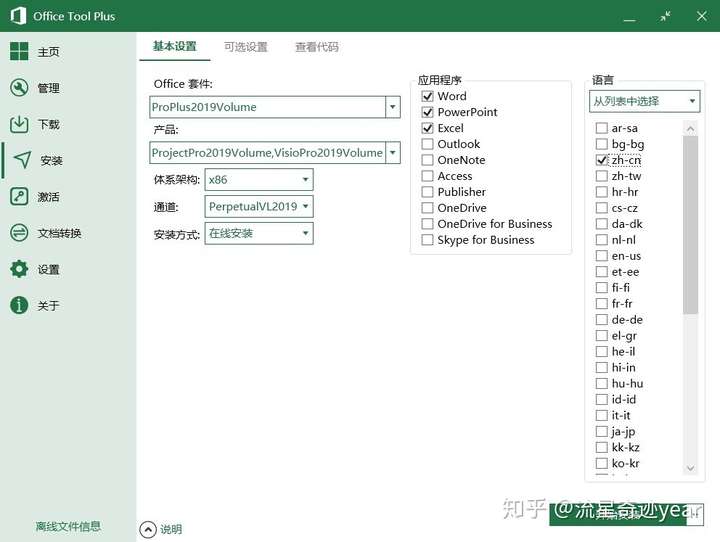Screen dimensions: 720x542
Task: Click the 激活 sidebar label
Action: click(x=48, y=197)
